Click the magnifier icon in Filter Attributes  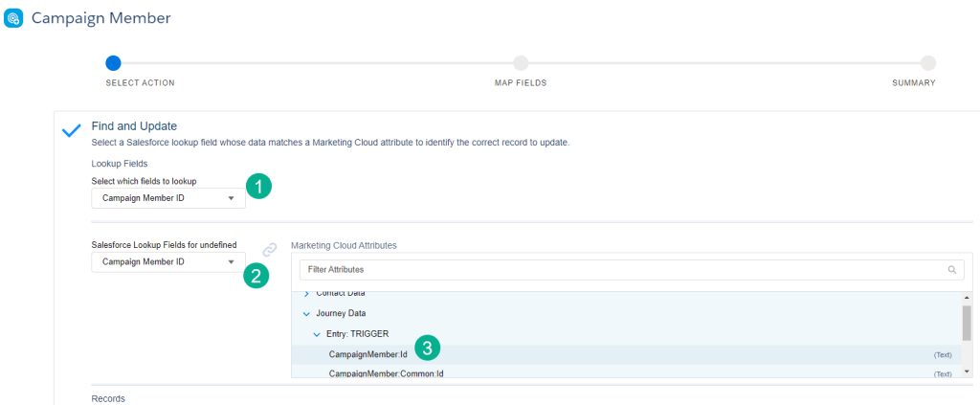[952, 270]
